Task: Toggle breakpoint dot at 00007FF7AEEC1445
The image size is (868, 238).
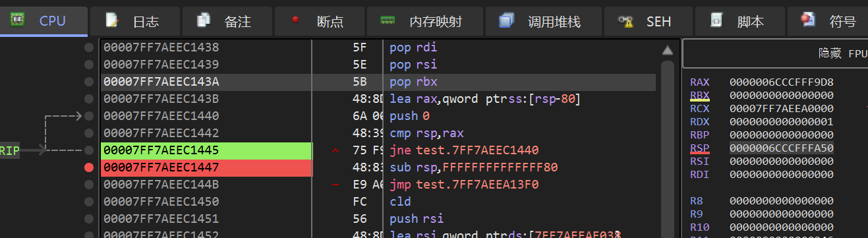Action: tap(89, 150)
